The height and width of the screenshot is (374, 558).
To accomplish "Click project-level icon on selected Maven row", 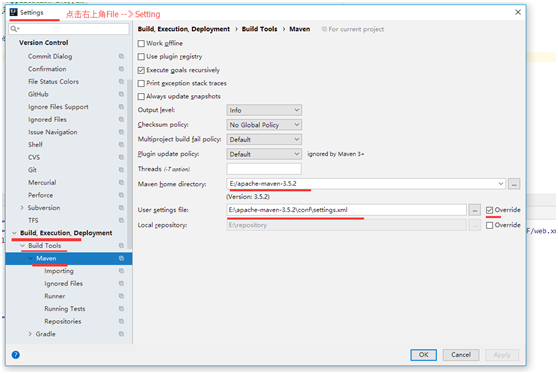I will tap(121, 258).
